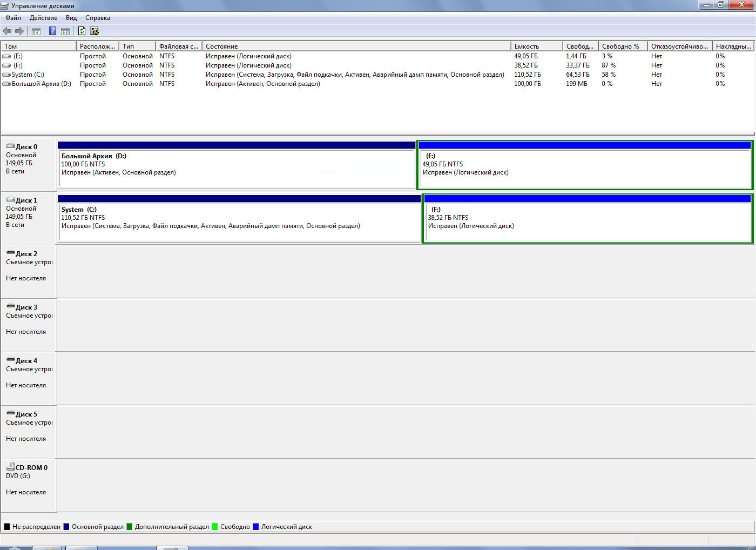Viewport: 756px width, 550px height.
Task: Click the removable disk icon beside Диск 2
Action: 10,253
